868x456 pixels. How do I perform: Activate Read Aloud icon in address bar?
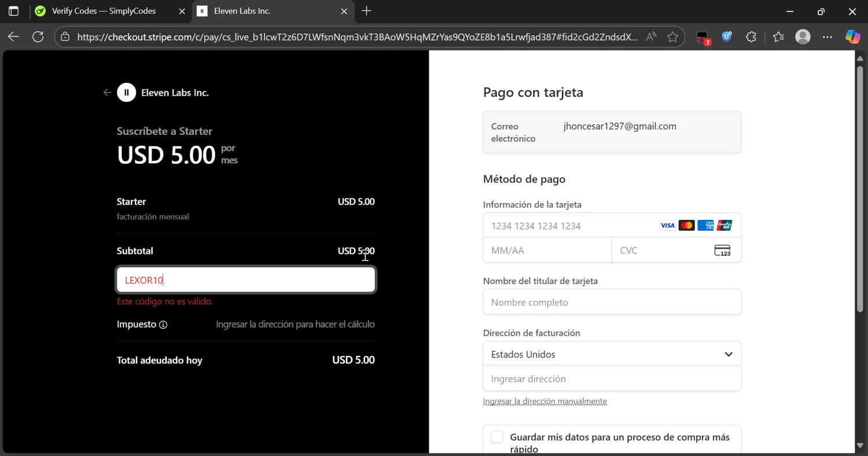point(652,37)
